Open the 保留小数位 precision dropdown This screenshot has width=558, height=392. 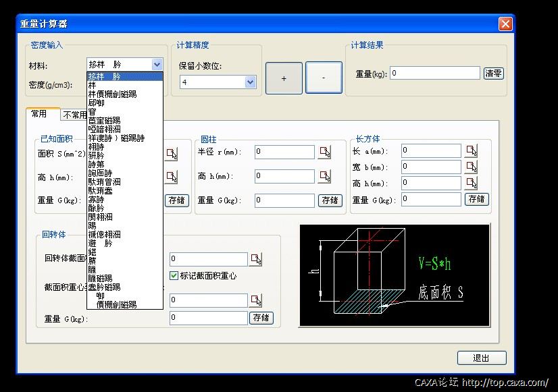(250, 82)
